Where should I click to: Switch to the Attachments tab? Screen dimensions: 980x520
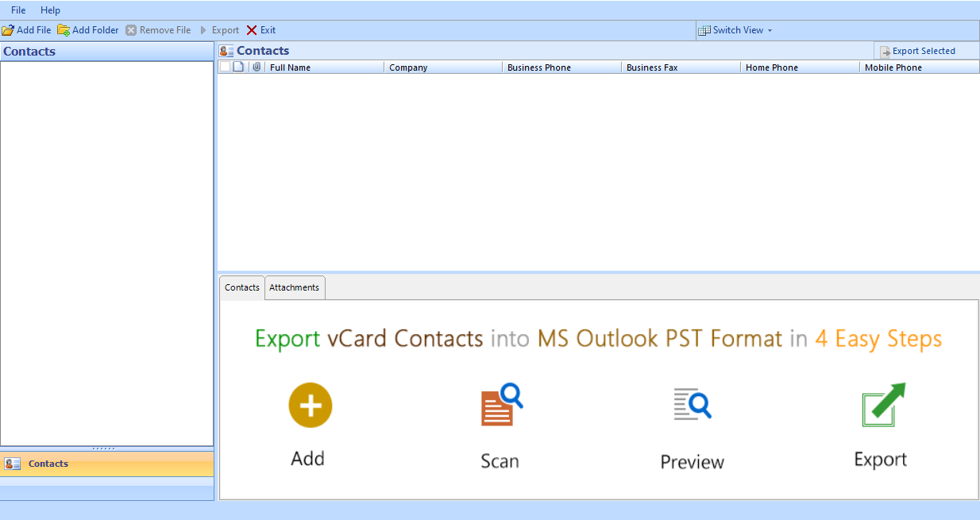pos(295,287)
